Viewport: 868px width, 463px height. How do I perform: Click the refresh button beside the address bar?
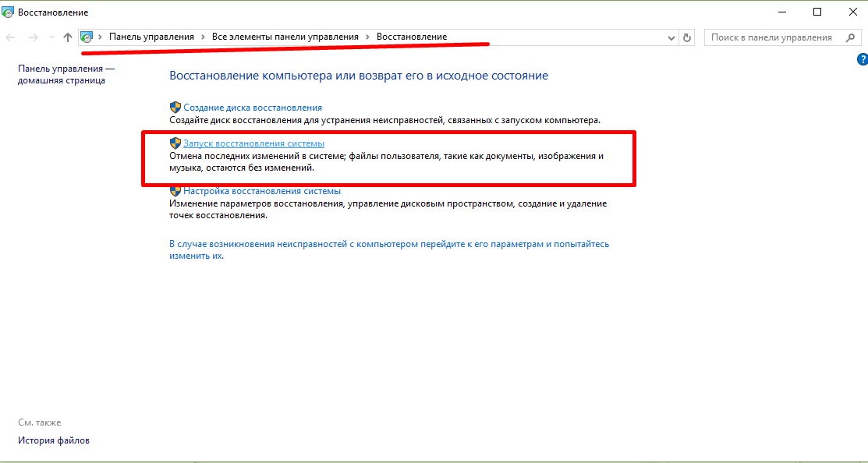tap(687, 37)
